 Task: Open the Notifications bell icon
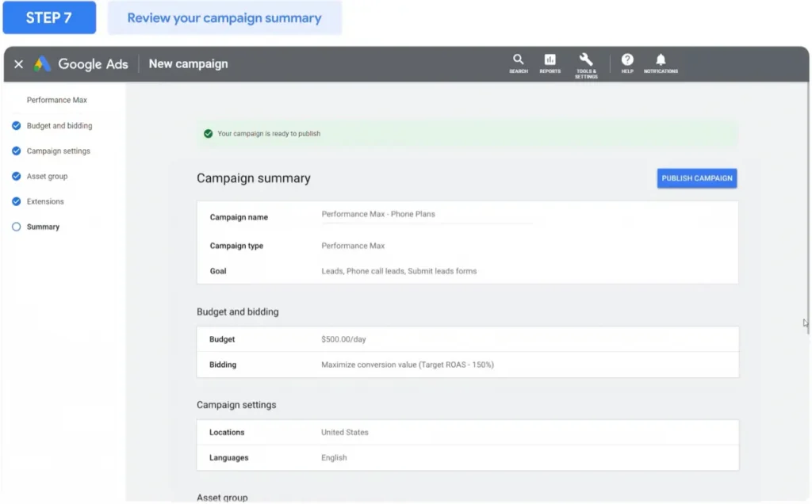coord(661,60)
